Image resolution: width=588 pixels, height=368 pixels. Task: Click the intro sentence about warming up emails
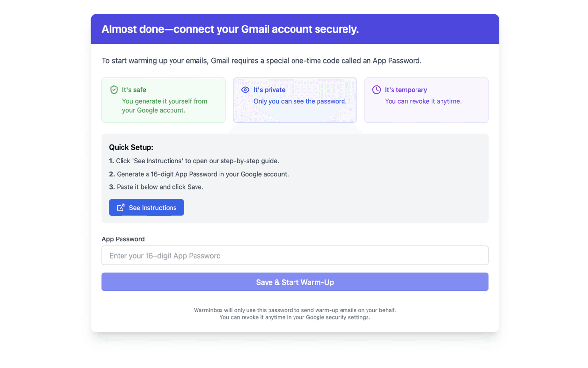click(x=261, y=61)
